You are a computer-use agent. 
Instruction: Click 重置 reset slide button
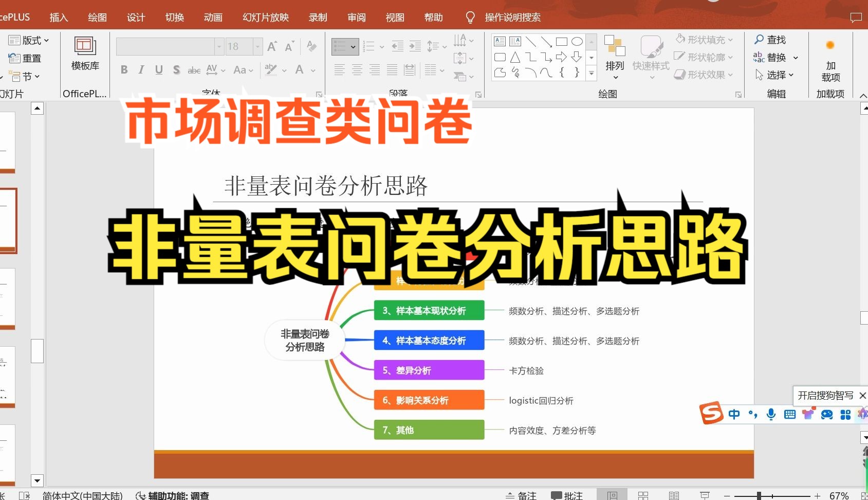(25, 58)
